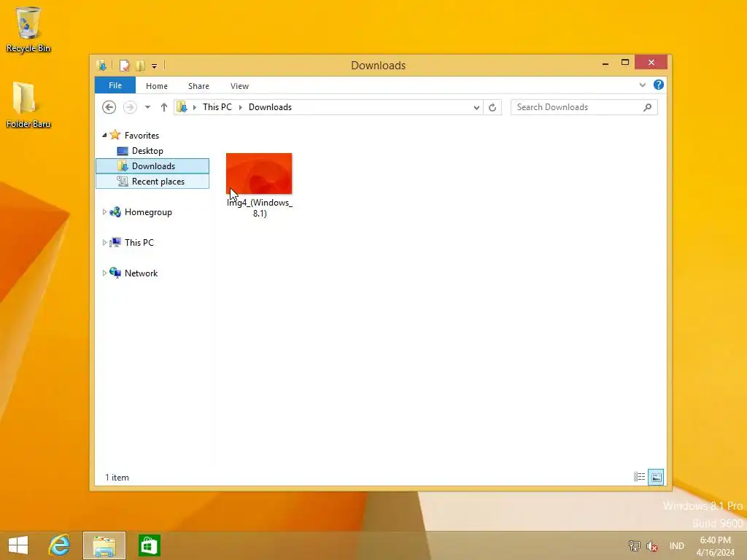Open the clock showing 6:40 PM

click(715, 546)
